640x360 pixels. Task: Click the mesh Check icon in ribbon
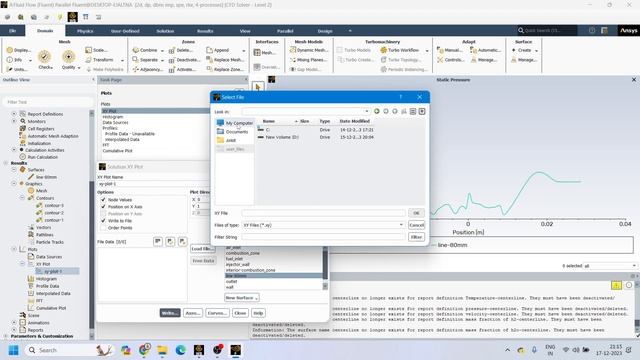pyautogui.click(x=44, y=56)
